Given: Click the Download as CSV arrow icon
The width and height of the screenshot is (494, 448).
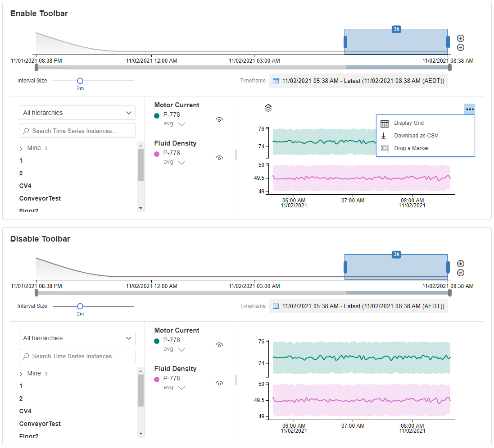Looking at the screenshot, I should click(x=384, y=136).
